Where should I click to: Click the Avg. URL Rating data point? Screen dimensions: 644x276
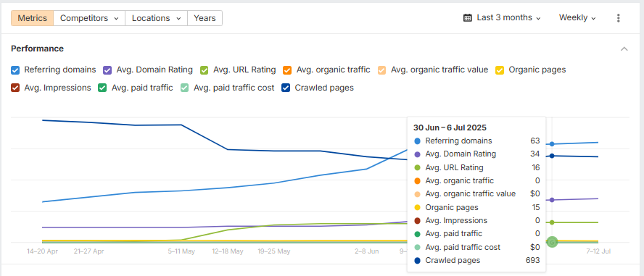coord(552,222)
